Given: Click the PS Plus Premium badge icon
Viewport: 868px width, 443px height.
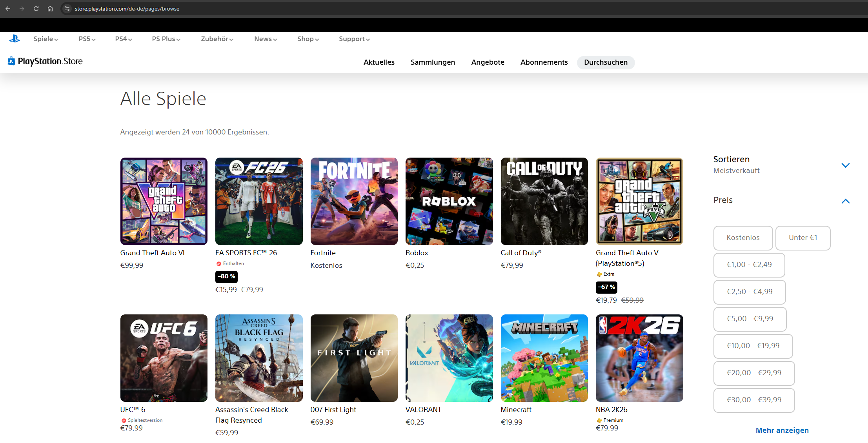Looking at the screenshot, I should (599, 421).
